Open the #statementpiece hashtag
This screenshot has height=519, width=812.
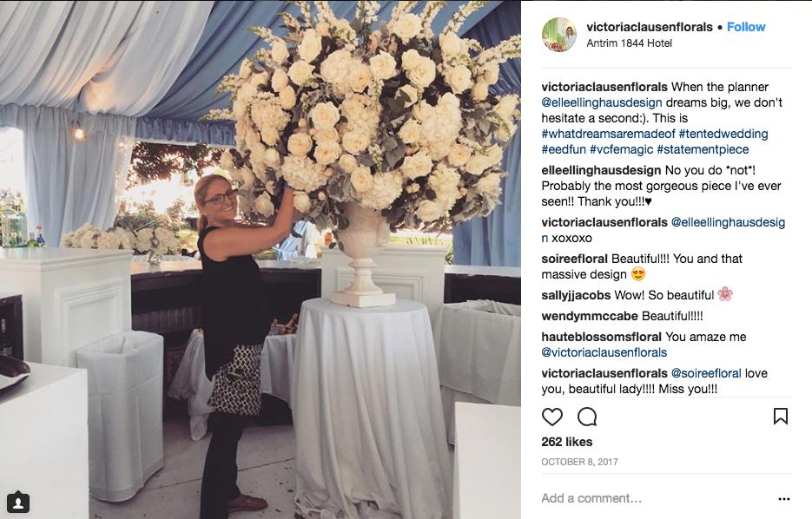point(703,149)
